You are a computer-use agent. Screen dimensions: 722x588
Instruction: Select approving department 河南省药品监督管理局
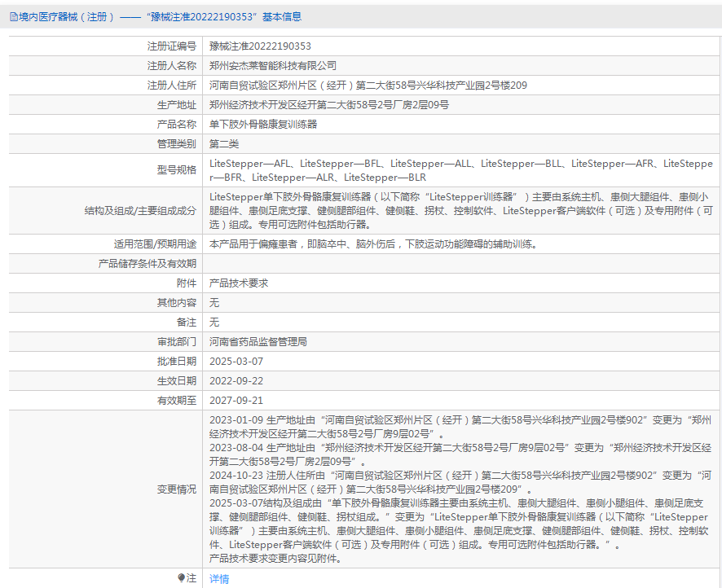click(258, 342)
